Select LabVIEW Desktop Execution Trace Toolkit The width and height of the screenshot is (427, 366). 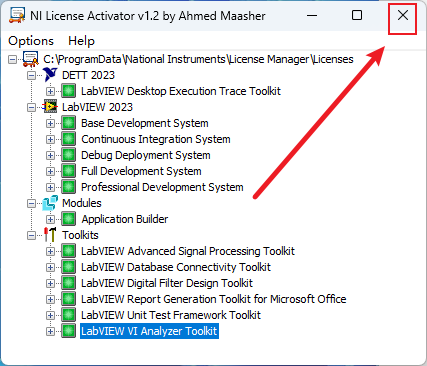pyautogui.click(x=181, y=91)
